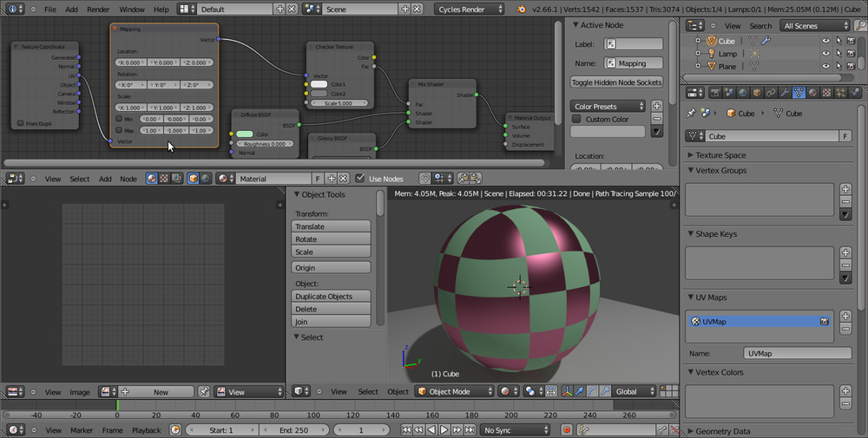Click the Texture checkerboard properties tab
This screenshot has width=868, height=438.
click(x=826, y=93)
